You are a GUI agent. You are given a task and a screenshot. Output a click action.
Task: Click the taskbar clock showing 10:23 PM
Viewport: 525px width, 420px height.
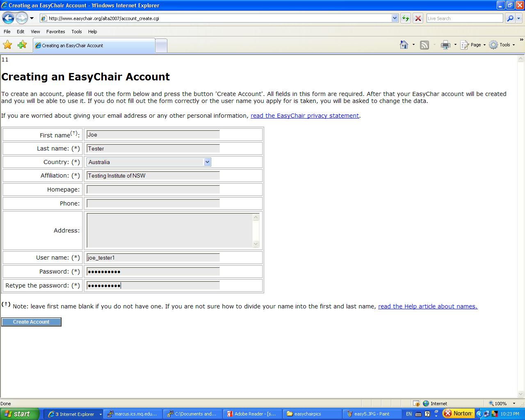pyautogui.click(x=510, y=414)
